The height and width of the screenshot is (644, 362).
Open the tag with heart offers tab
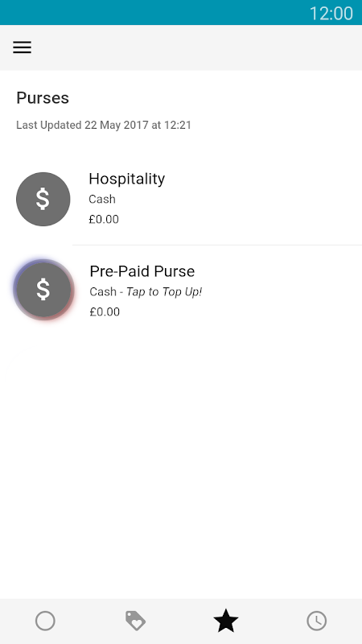[135, 621]
